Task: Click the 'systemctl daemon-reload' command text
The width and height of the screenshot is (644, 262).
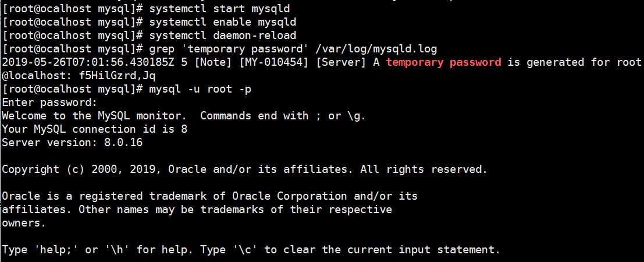Action: click(x=222, y=36)
